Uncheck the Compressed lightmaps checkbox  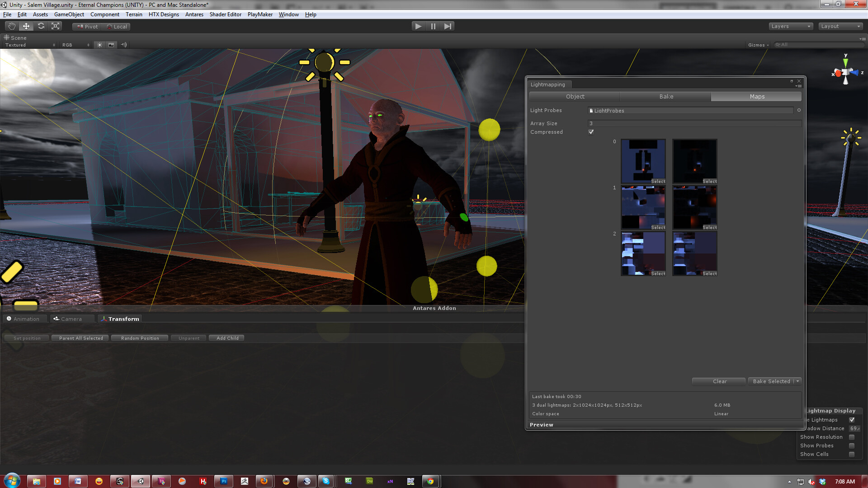click(x=591, y=131)
